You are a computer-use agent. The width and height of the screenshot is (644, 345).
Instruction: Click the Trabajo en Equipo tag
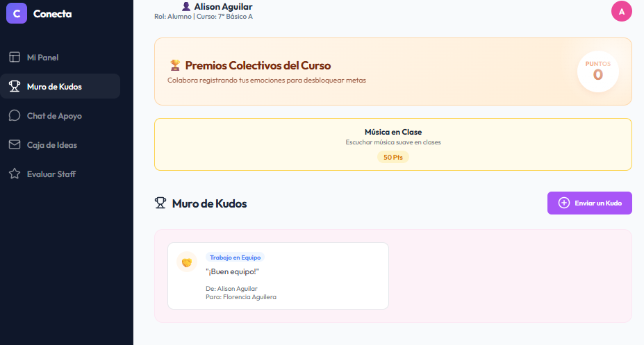235,258
